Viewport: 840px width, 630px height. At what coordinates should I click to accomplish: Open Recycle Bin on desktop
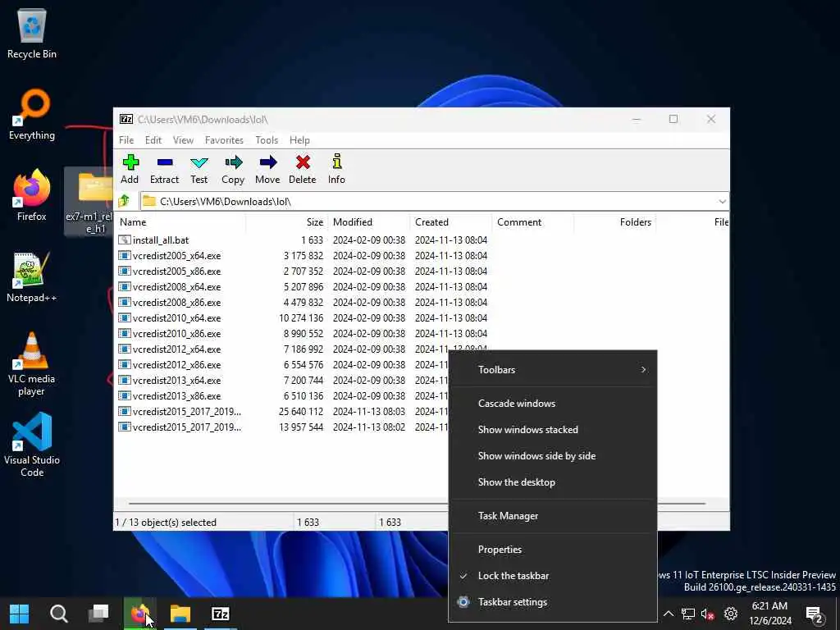point(32,33)
